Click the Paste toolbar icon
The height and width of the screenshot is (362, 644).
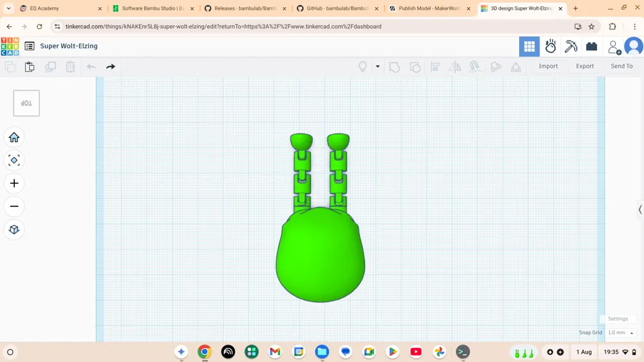click(30, 66)
